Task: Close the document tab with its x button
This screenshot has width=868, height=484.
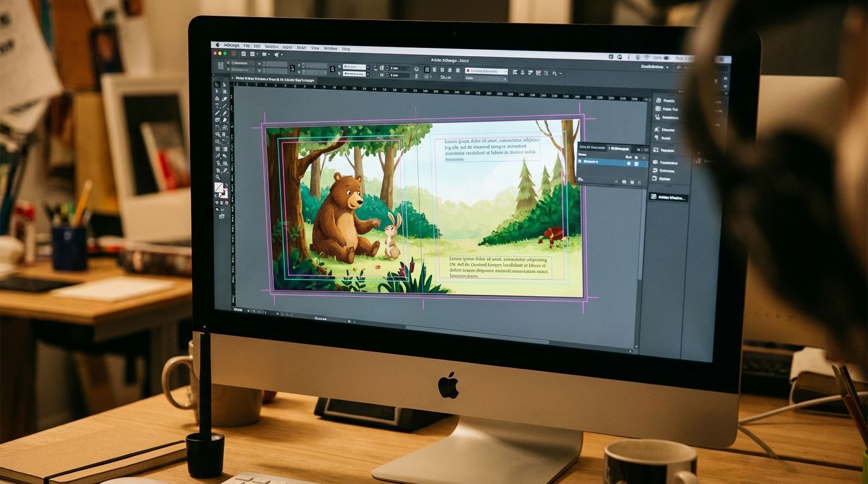Action: pos(233,78)
